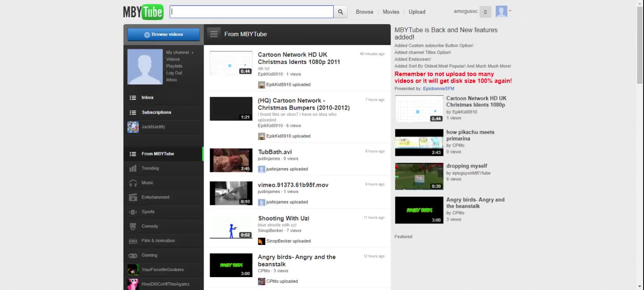Open the Playlists link in sidebar

174,66
